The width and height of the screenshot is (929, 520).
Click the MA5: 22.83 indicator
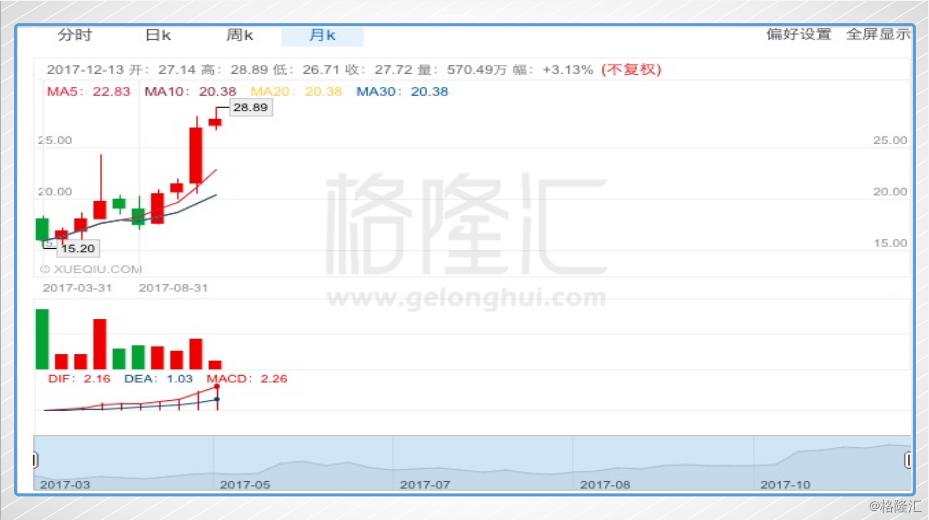click(x=89, y=92)
